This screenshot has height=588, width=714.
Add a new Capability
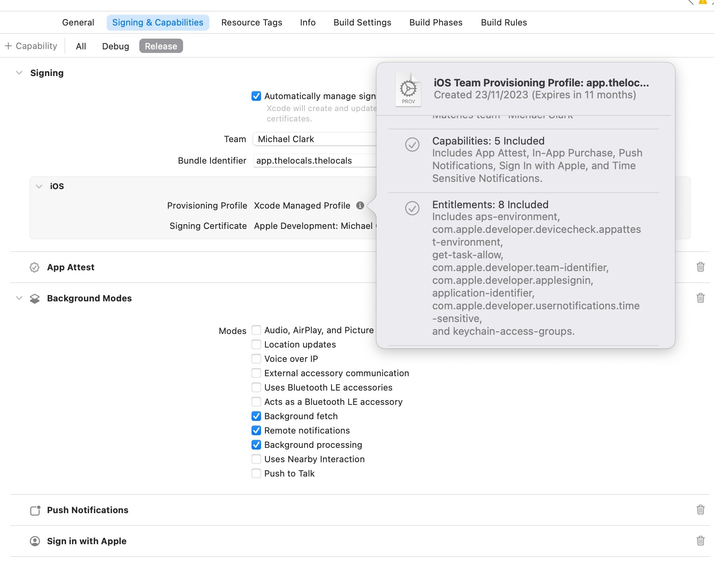[31, 45]
